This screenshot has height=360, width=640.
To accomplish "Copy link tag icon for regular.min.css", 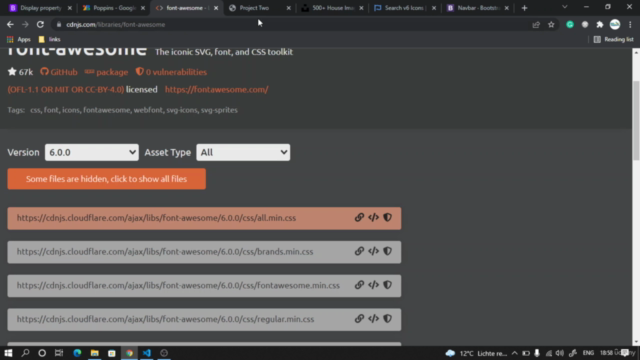I will click(x=373, y=319).
